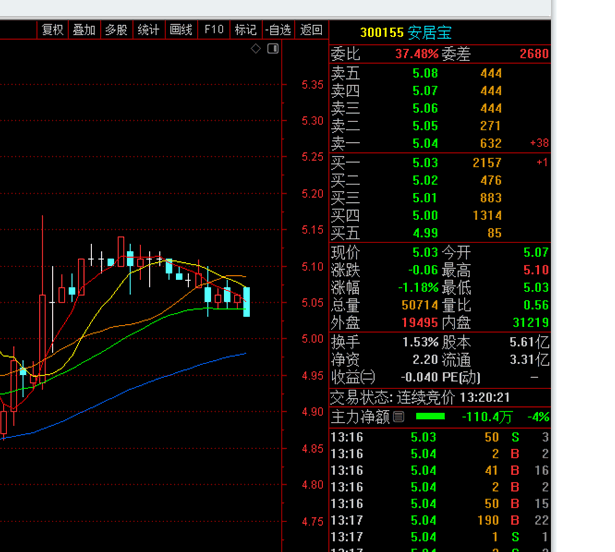
Task: Select the 买二 price 5.02
Action: pos(425,180)
